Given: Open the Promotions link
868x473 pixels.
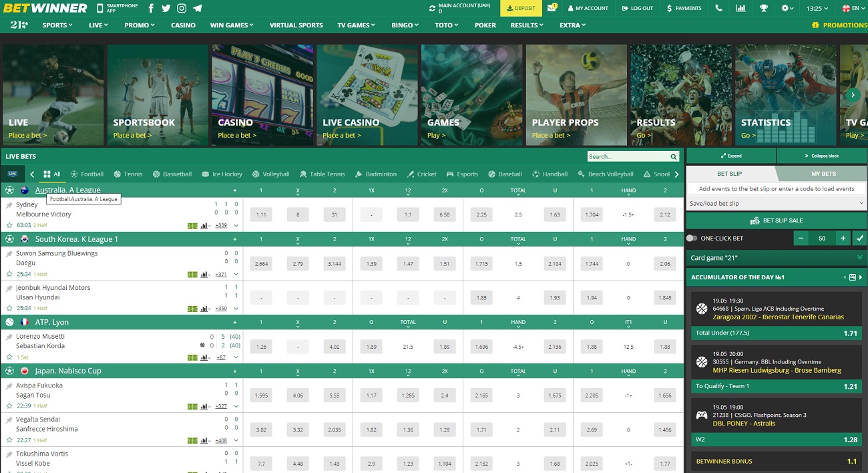Looking at the screenshot, I should point(839,25).
